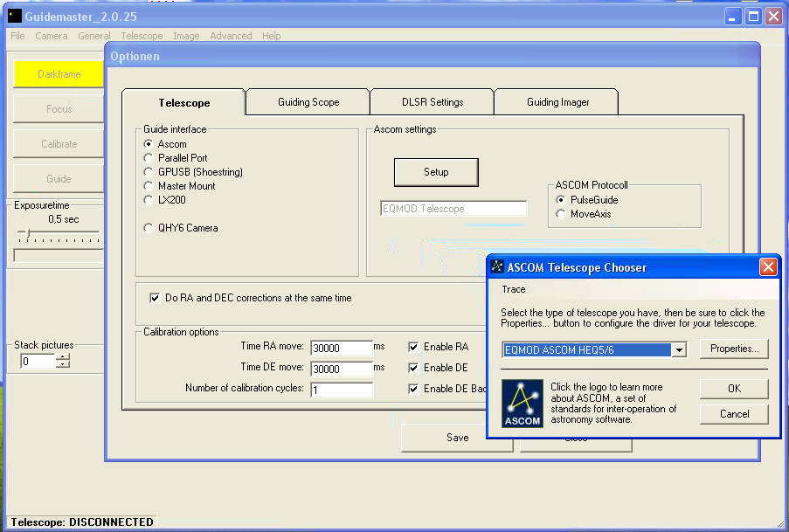Close the Guidemaster main window
789x532 pixels.
tap(774, 17)
